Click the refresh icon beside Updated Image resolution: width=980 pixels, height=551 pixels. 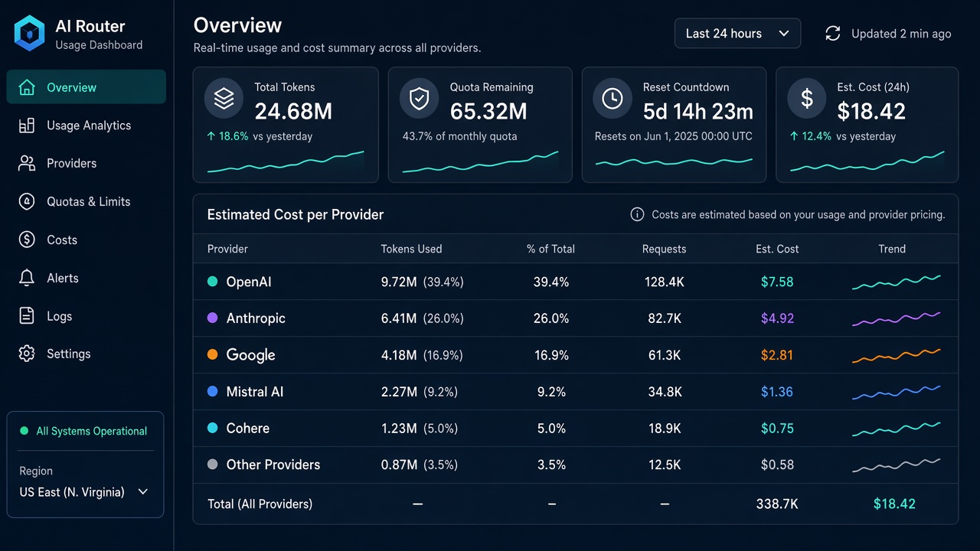(833, 34)
